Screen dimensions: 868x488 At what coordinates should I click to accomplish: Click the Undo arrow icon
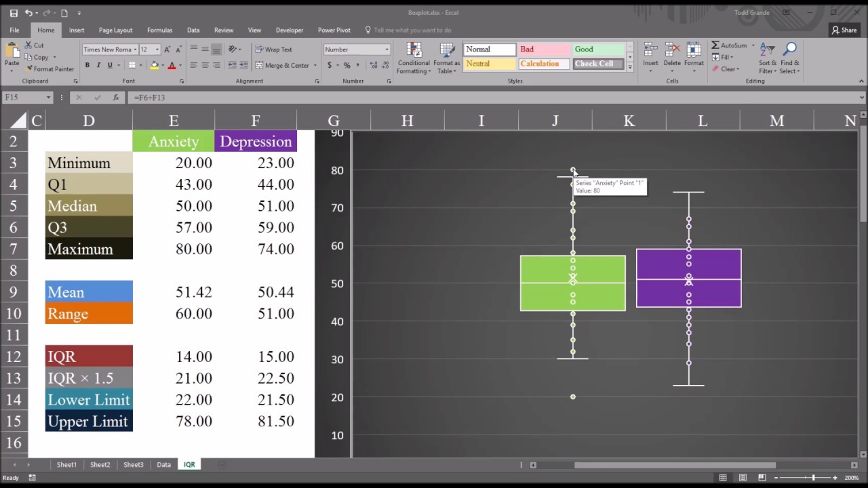[x=28, y=13]
